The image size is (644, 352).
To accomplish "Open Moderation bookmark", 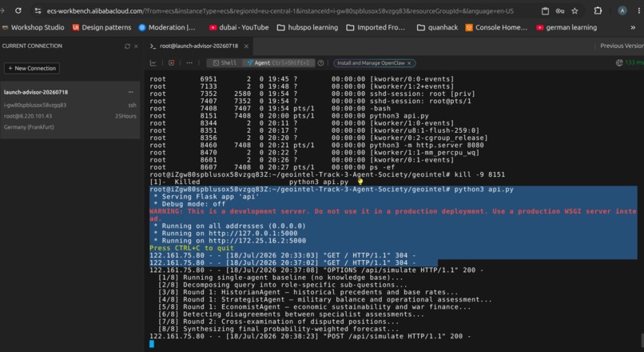I will 167,27.
